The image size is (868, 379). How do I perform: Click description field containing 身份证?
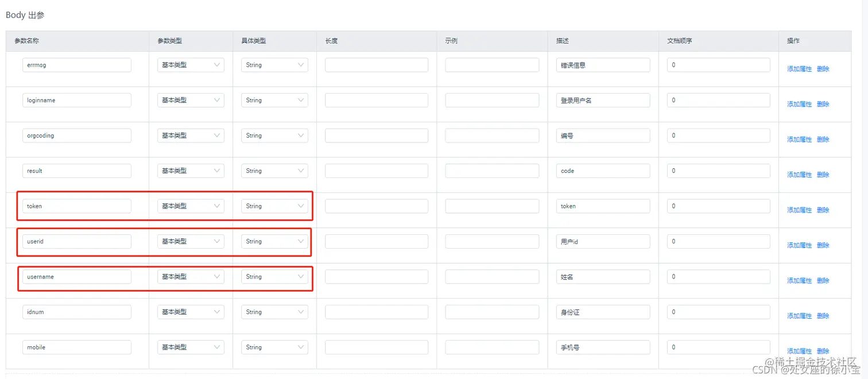coord(603,312)
